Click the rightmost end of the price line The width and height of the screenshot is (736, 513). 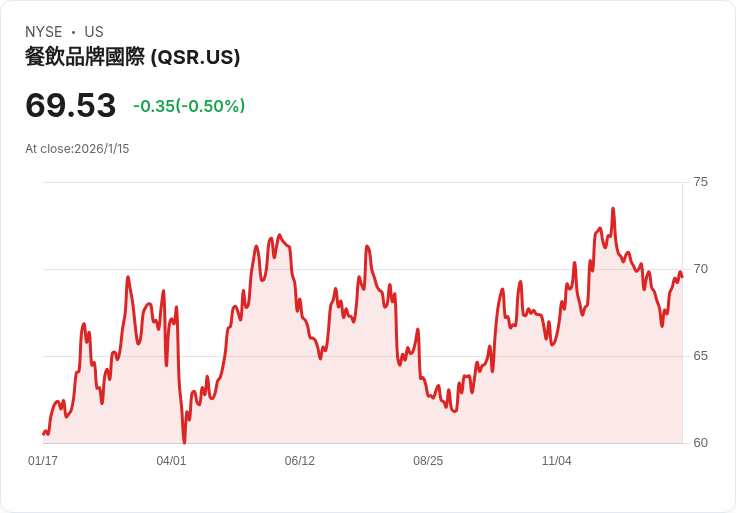[682, 275]
